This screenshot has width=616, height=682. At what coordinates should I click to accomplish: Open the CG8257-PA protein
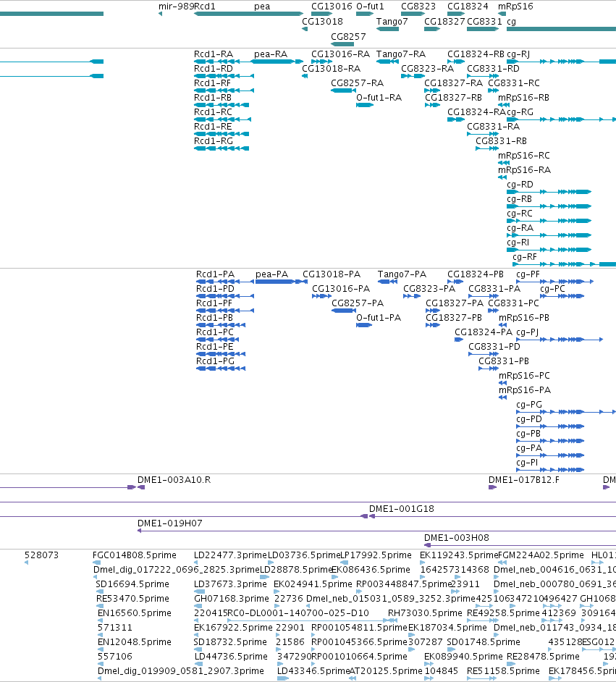358,303
